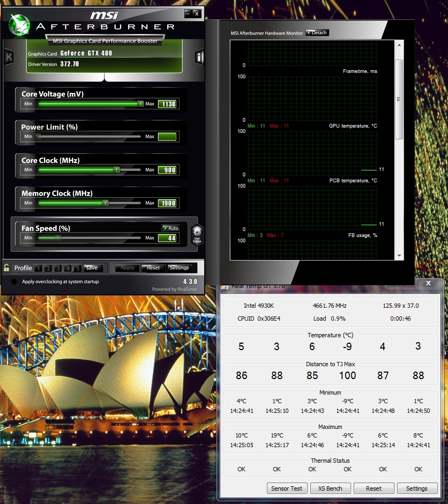The image size is (448, 504).
Task: Click the "14:25:10" minimum timestamp
Action: 277,411
